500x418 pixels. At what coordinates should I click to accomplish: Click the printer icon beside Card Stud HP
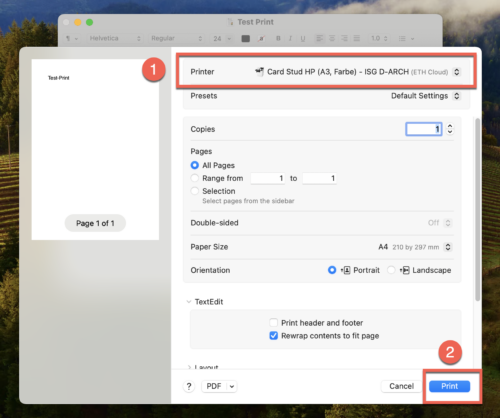tap(259, 71)
